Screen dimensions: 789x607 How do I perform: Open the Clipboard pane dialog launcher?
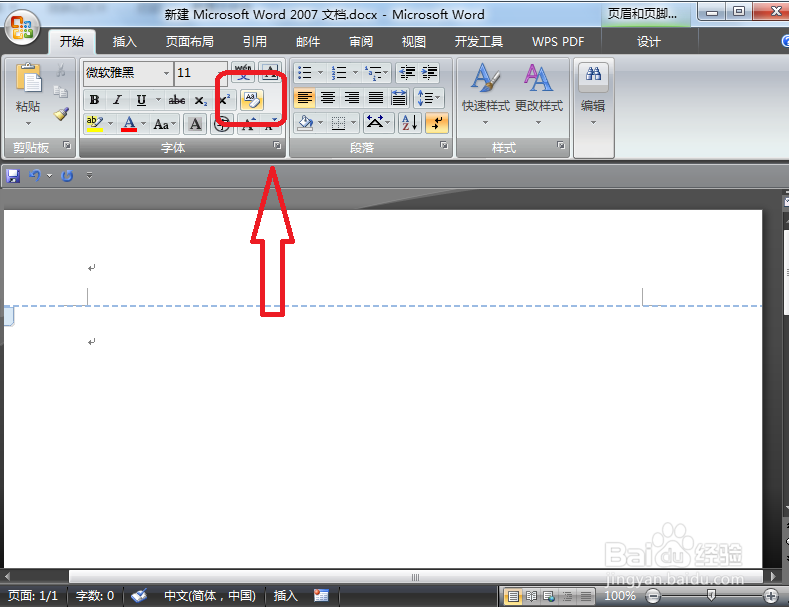click(x=67, y=145)
